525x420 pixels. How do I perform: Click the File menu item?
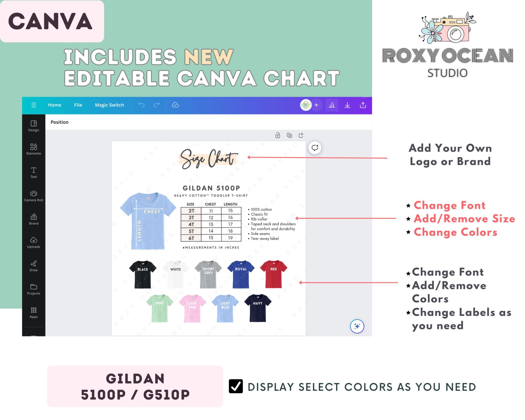pos(77,104)
